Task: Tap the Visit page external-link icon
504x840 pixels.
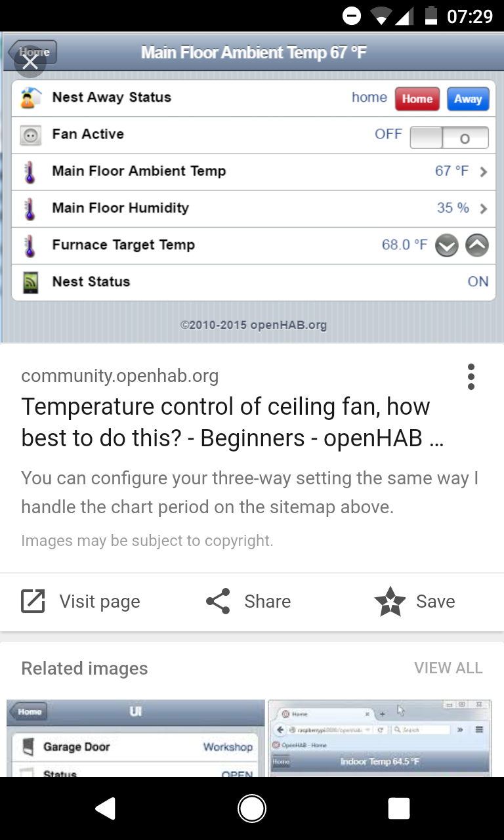Action: pos(33,601)
